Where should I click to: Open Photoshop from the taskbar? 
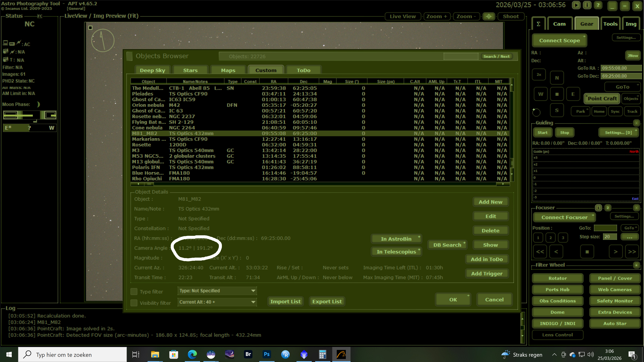pyautogui.click(x=266, y=354)
